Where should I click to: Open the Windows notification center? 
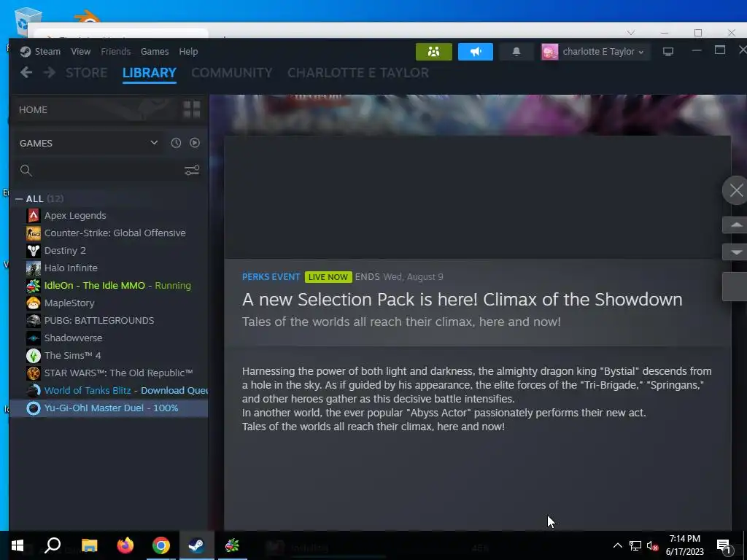(x=724, y=546)
